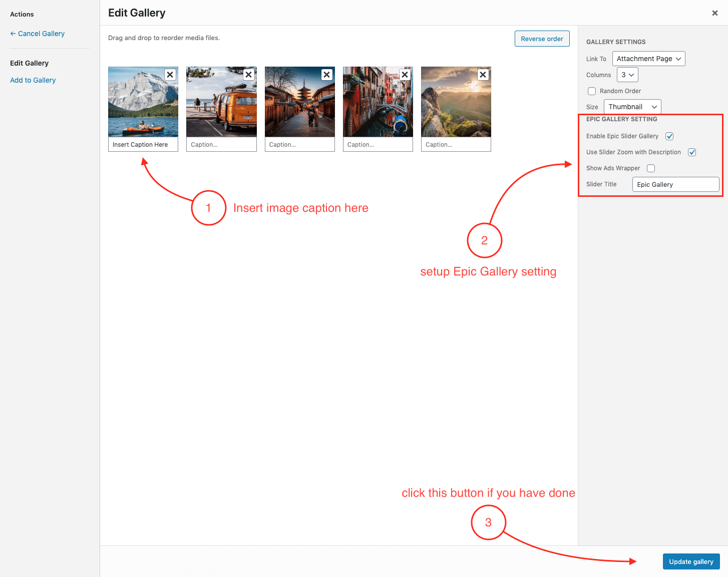Remove the kayak mountain lake image

(170, 75)
